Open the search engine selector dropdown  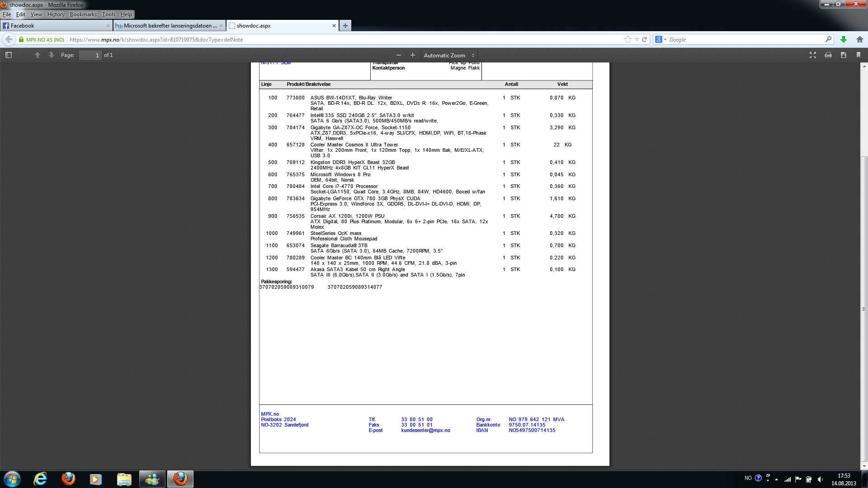[661, 40]
